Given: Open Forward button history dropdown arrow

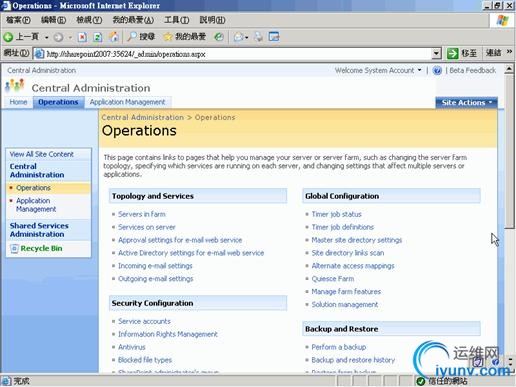Looking at the screenshot, I should (70, 37).
